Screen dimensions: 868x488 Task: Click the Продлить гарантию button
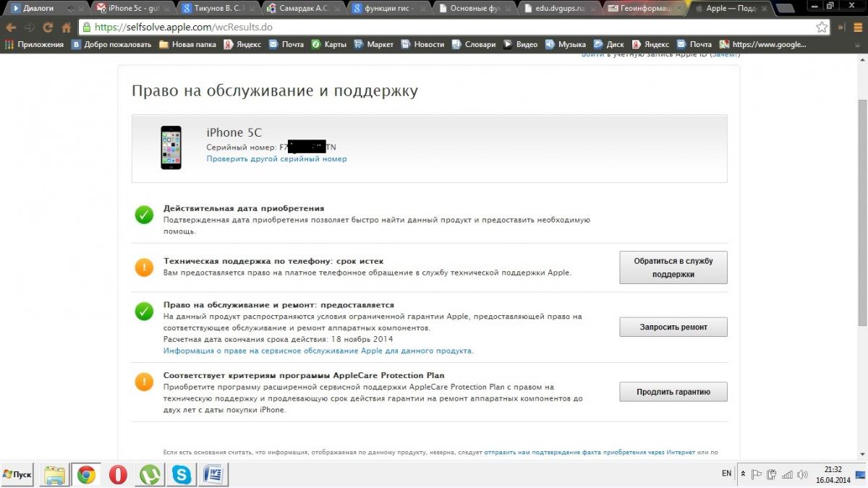point(673,392)
